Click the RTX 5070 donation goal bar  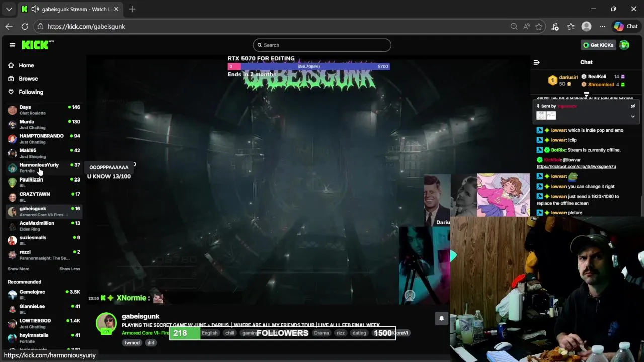coord(308,66)
